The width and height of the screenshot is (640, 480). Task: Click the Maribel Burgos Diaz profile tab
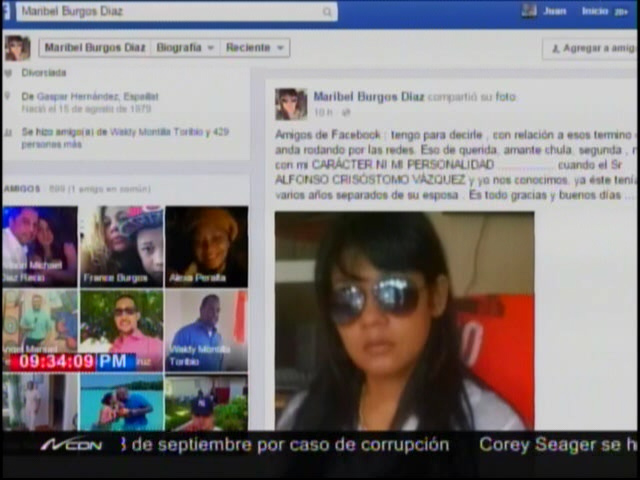pos(94,48)
